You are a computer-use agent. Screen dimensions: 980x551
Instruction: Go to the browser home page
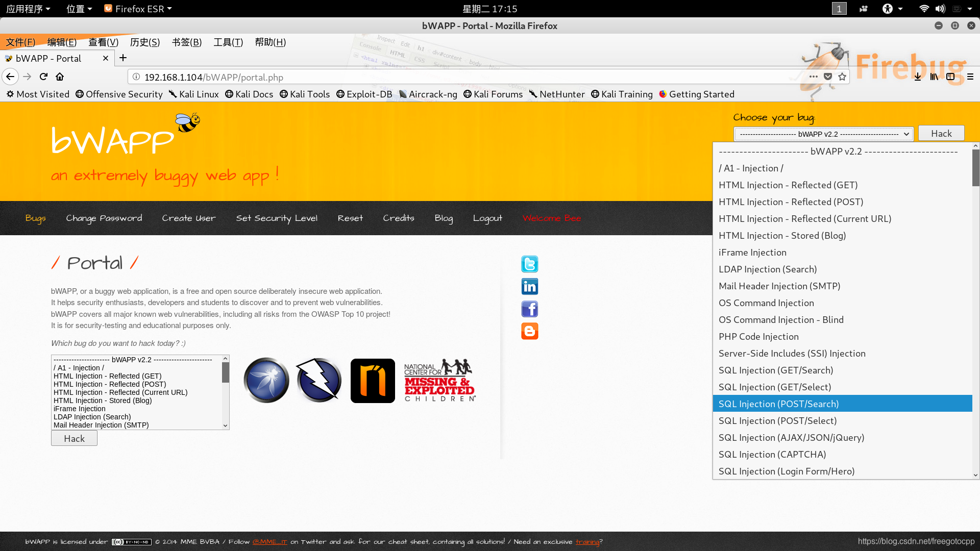pos(60,77)
